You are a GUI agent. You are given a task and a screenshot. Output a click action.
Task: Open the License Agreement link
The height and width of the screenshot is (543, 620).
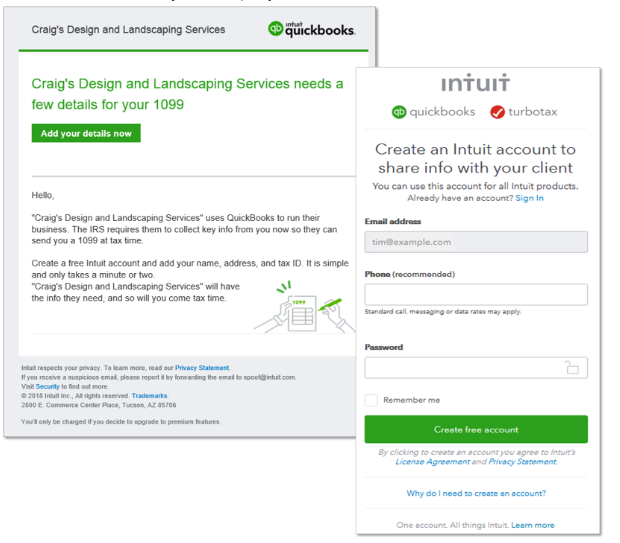tap(433, 462)
